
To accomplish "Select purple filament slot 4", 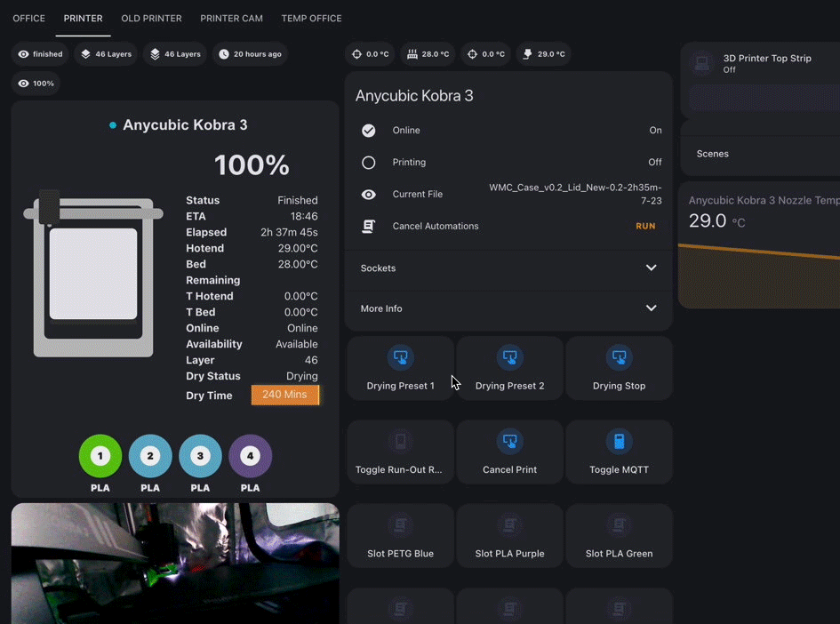I will pos(250,456).
